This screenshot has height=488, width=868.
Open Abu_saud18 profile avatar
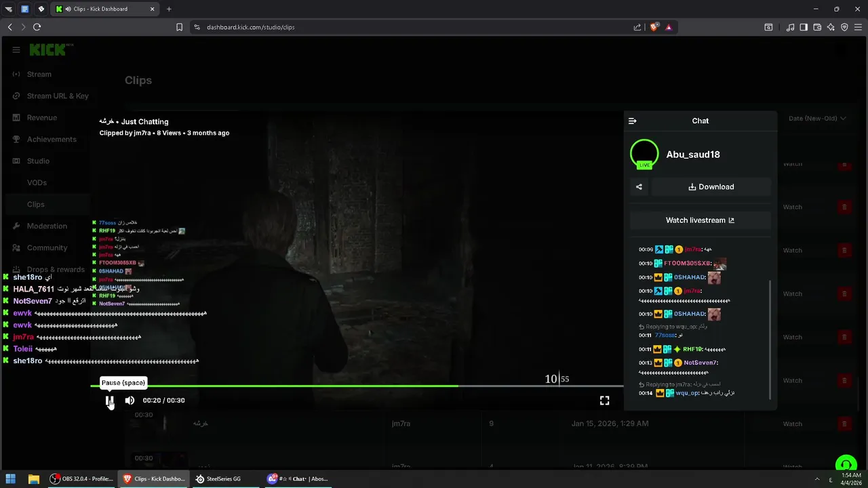[x=644, y=154]
